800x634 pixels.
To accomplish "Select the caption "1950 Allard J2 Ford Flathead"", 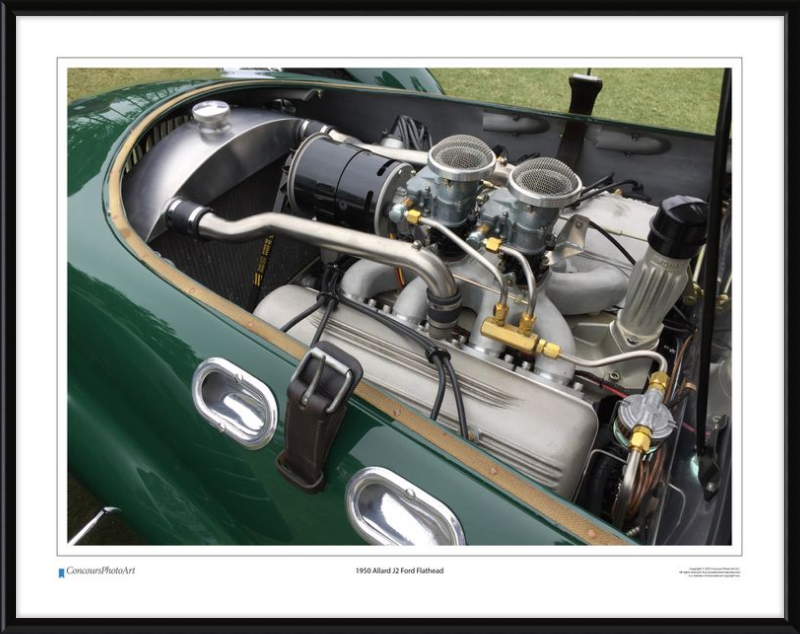I will pos(399,571).
